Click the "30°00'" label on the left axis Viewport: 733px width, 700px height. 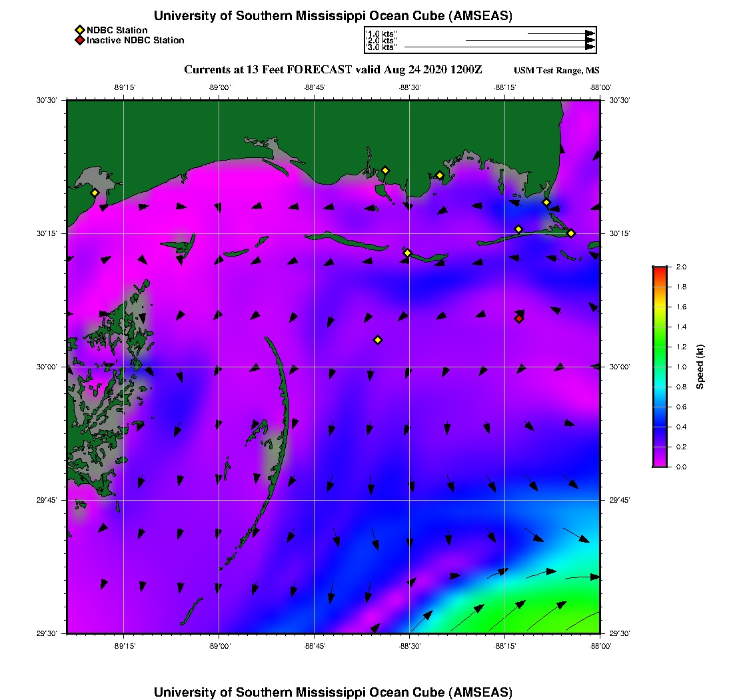pos(47,367)
